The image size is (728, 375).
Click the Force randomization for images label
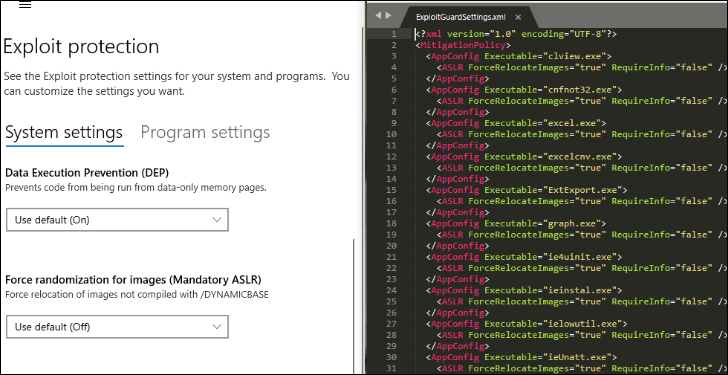pos(133,280)
